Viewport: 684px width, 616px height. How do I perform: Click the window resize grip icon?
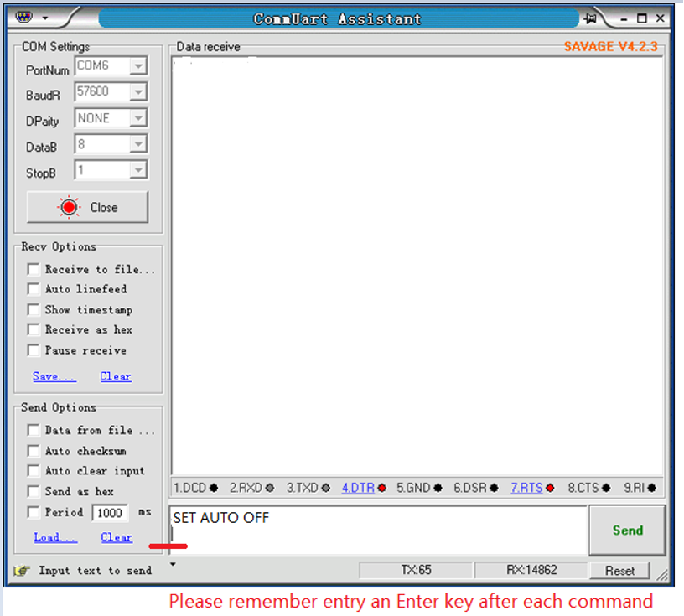point(662,575)
